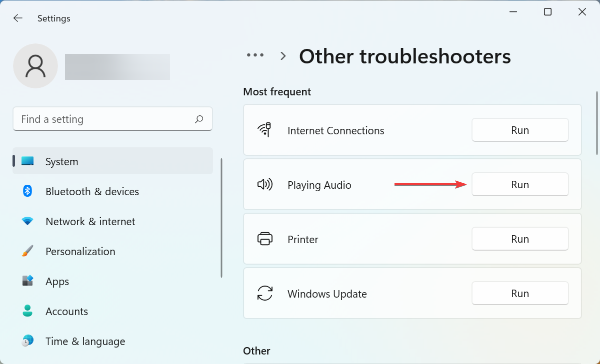
Task: Click the Windows Update label
Action: click(x=327, y=294)
